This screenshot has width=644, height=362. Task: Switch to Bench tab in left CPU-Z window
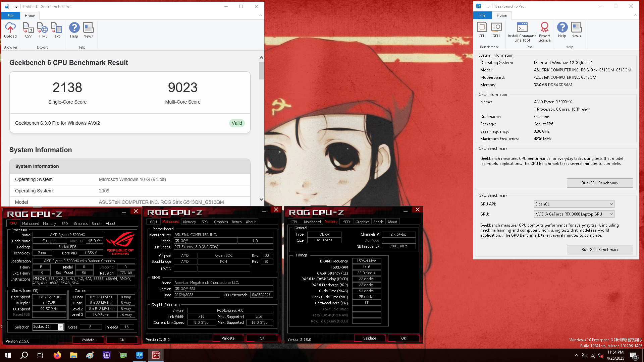click(x=96, y=224)
